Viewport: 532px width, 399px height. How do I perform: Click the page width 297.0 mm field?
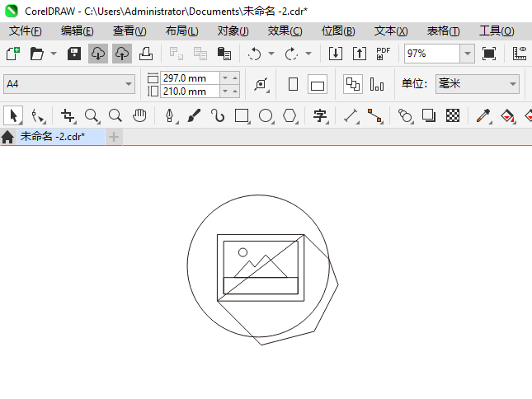click(190, 78)
